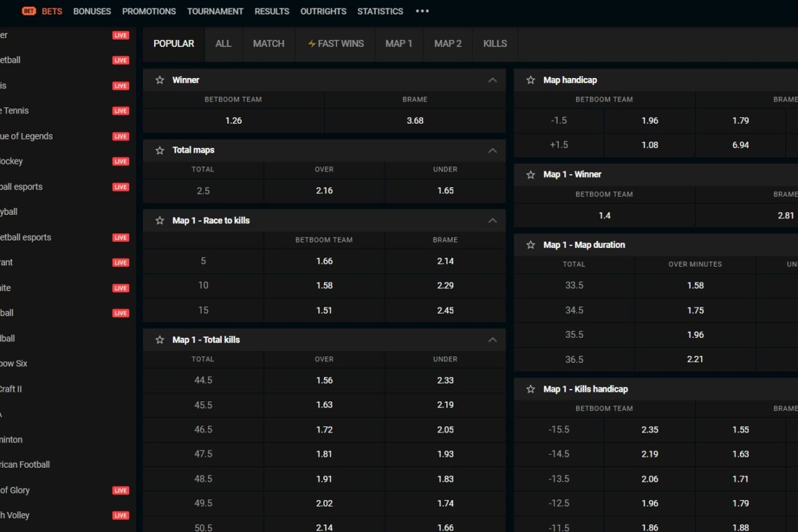This screenshot has height=532, width=798.
Task: Pick BetBoom Team winner odds 1.26
Action: (x=234, y=121)
